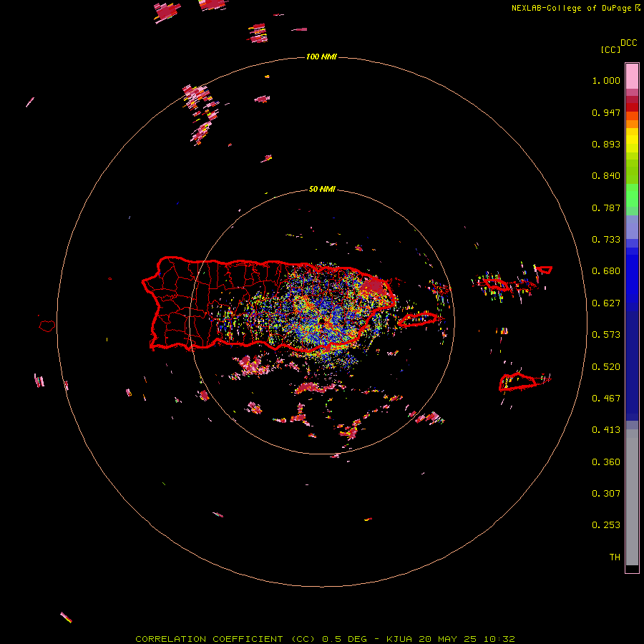The image size is (644, 644).
Task: Click the Correlation Coefficient caption at bottom
Action: point(325,639)
